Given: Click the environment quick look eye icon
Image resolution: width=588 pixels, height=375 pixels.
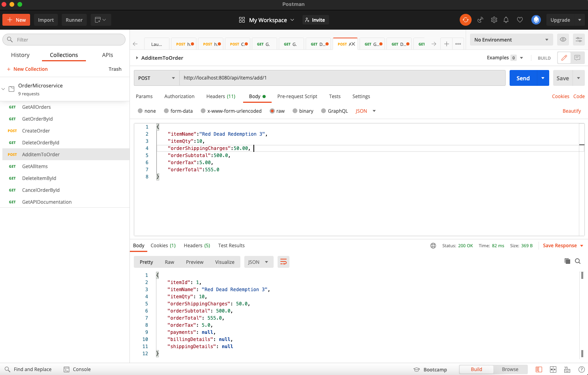Looking at the screenshot, I should (x=563, y=40).
